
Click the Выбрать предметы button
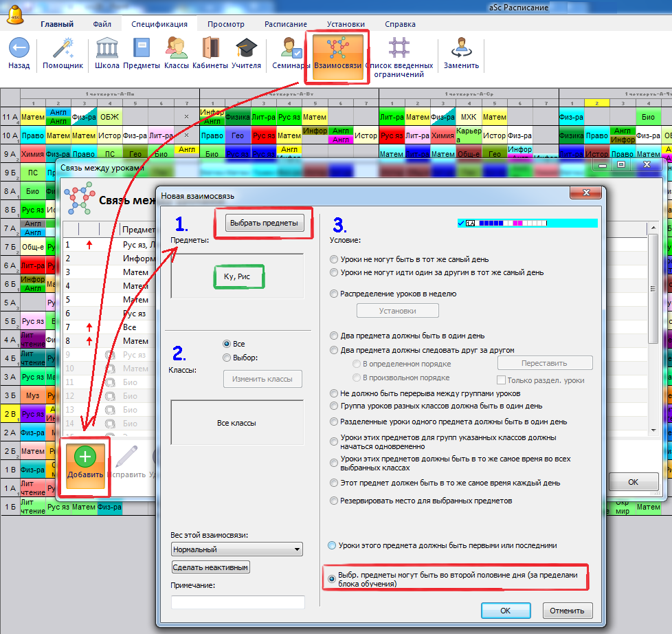tap(265, 223)
